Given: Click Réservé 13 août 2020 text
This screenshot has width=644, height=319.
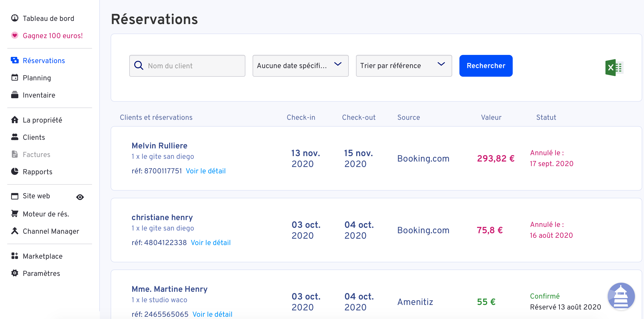Looking at the screenshot, I should [x=566, y=307].
